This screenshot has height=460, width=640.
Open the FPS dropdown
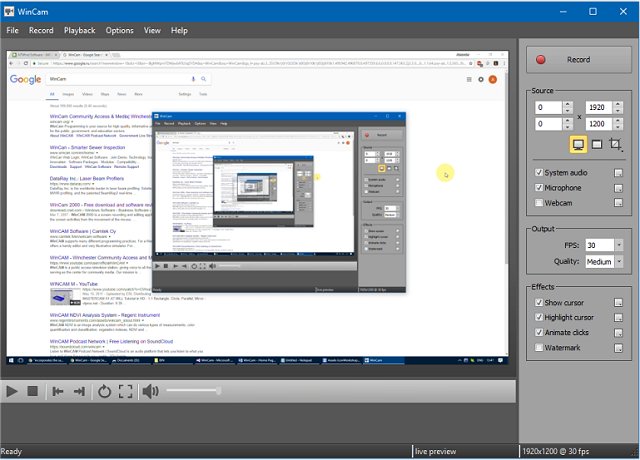point(619,245)
